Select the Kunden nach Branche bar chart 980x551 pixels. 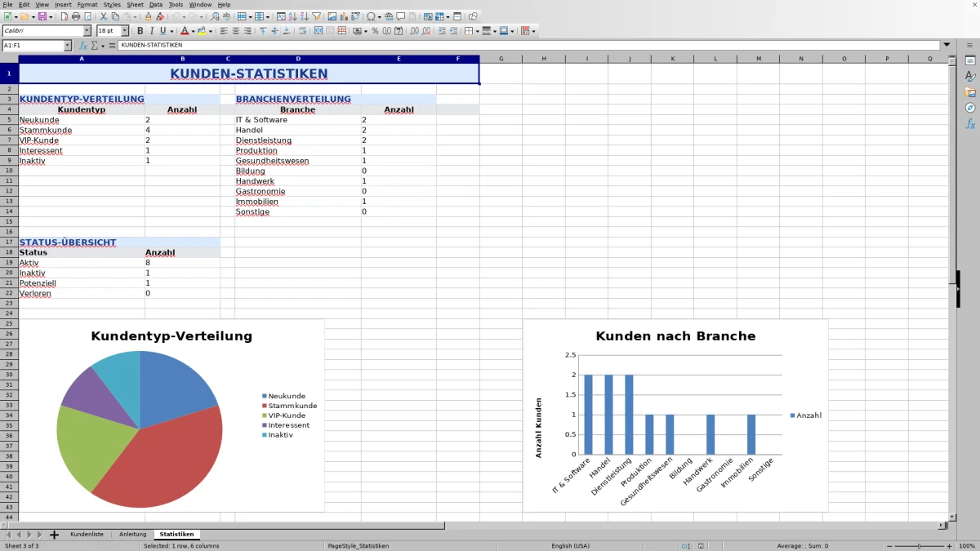click(675, 415)
